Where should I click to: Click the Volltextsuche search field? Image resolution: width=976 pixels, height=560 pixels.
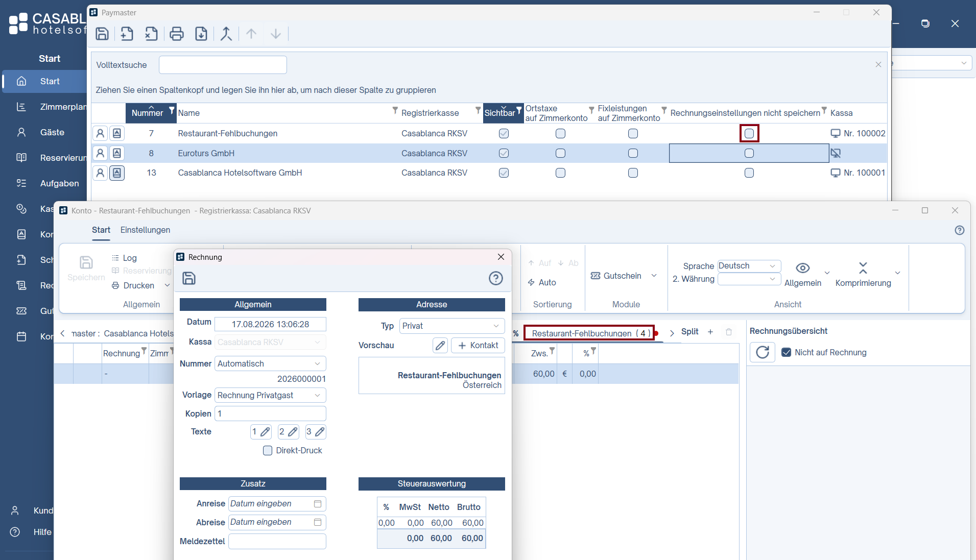pos(223,65)
